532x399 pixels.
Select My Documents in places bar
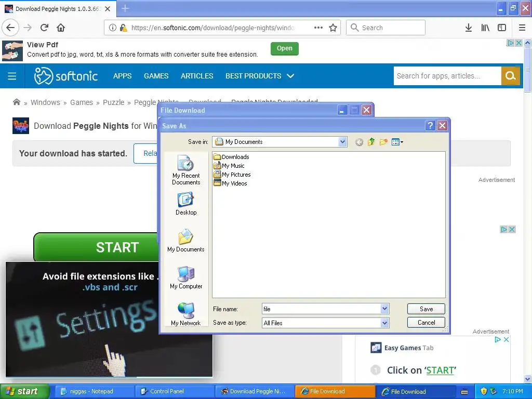click(186, 241)
